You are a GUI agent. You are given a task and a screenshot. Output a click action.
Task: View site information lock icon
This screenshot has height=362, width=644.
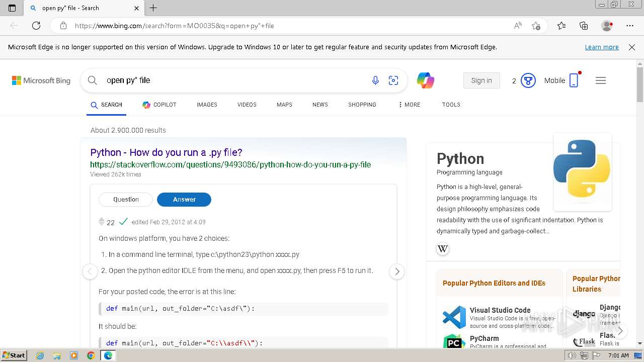pos(63,26)
